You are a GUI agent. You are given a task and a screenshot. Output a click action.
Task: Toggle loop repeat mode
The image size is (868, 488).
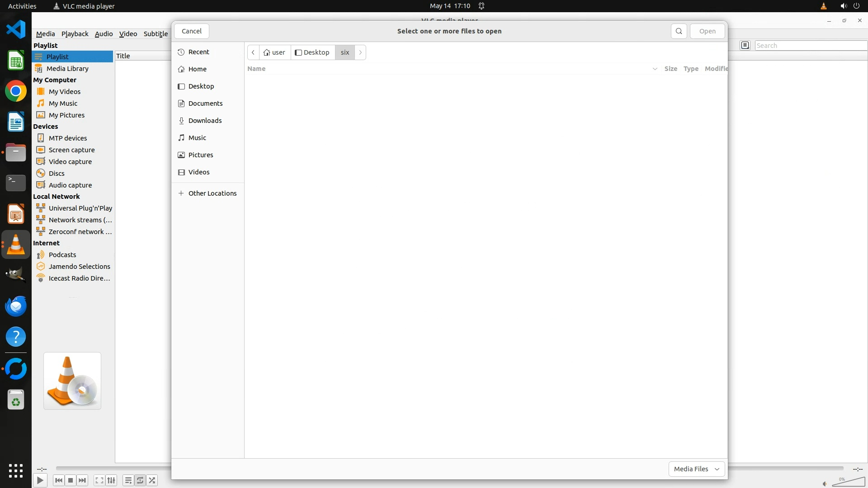point(140,480)
